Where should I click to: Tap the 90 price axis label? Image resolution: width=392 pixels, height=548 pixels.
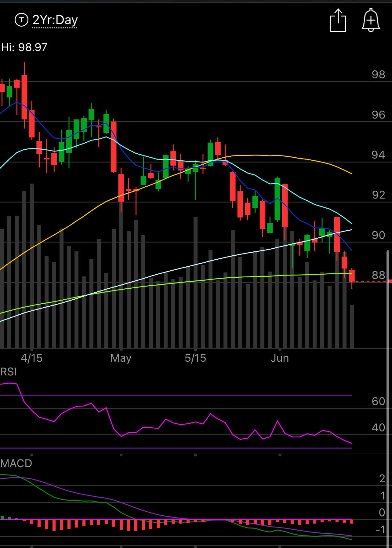point(378,235)
